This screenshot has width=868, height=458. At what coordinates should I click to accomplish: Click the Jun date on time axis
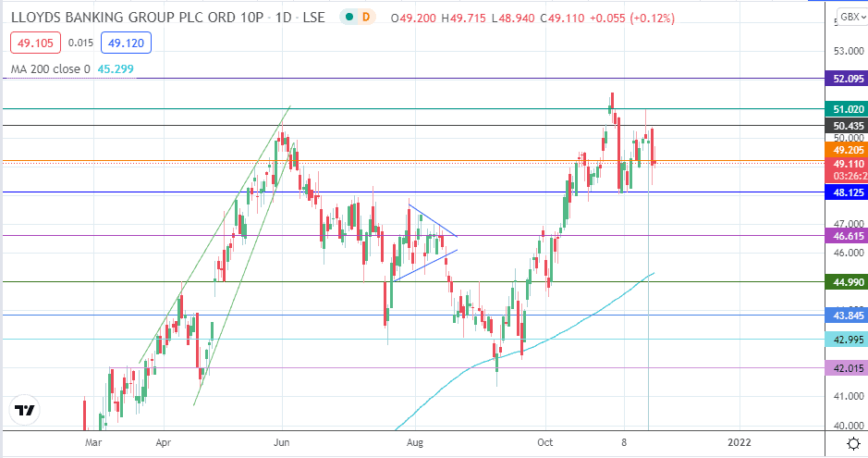coord(282,442)
